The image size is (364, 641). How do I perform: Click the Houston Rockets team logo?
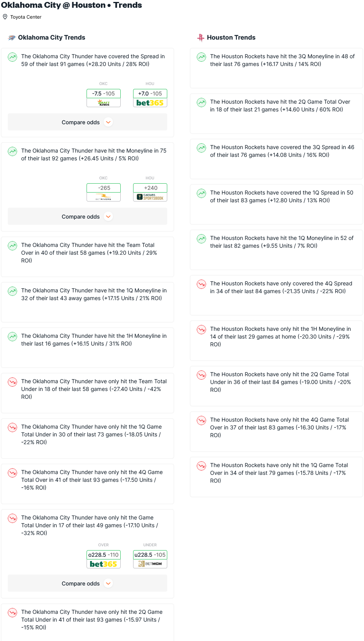pyautogui.click(x=201, y=38)
